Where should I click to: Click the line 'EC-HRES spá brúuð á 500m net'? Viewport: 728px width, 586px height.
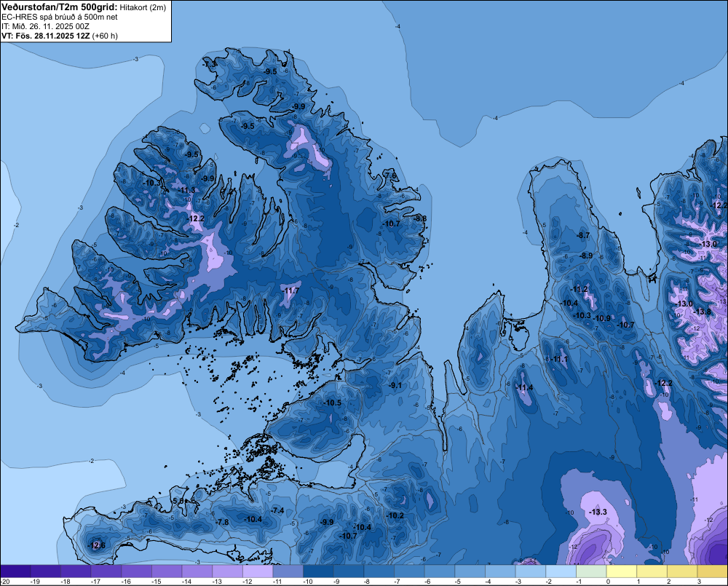pyautogui.click(x=60, y=17)
